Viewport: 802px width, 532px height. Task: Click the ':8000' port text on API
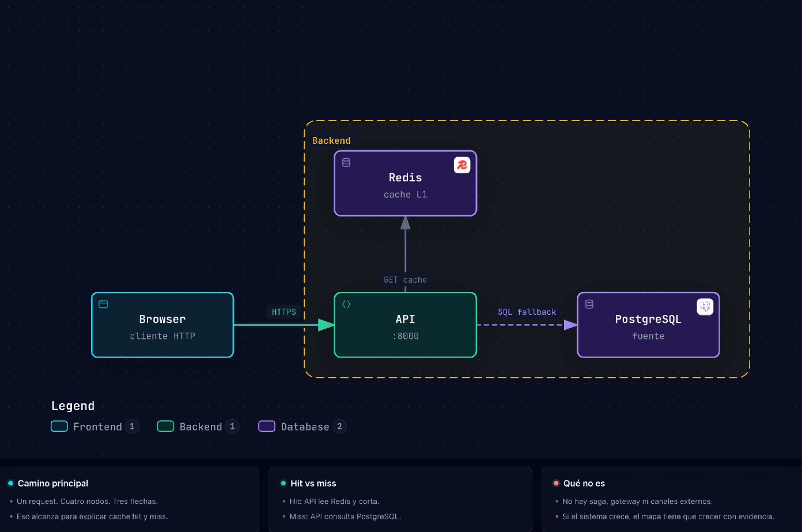(406, 336)
